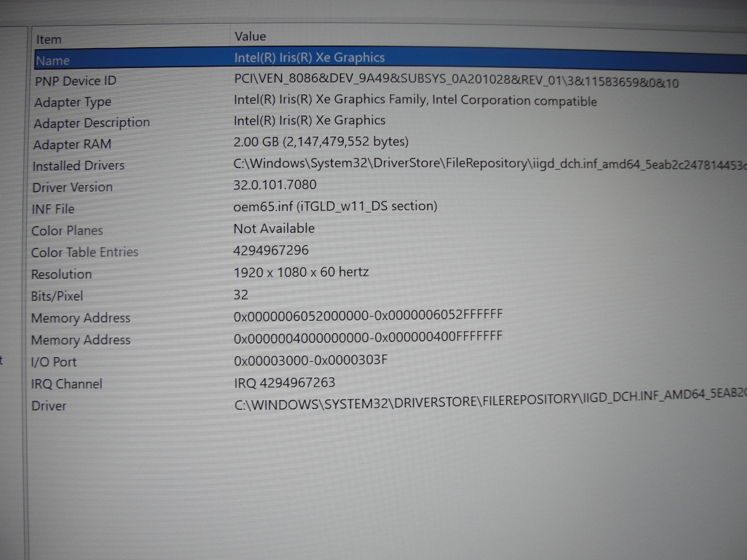Select the first Memory Address row label
This screenshot has width=747, height=560.
click(80, 318)
